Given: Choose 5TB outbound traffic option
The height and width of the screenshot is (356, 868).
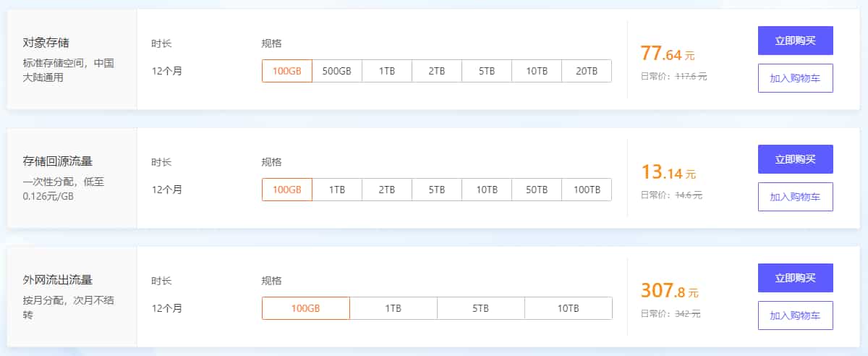Looking at the screenshot, I should tap(481, 308).
